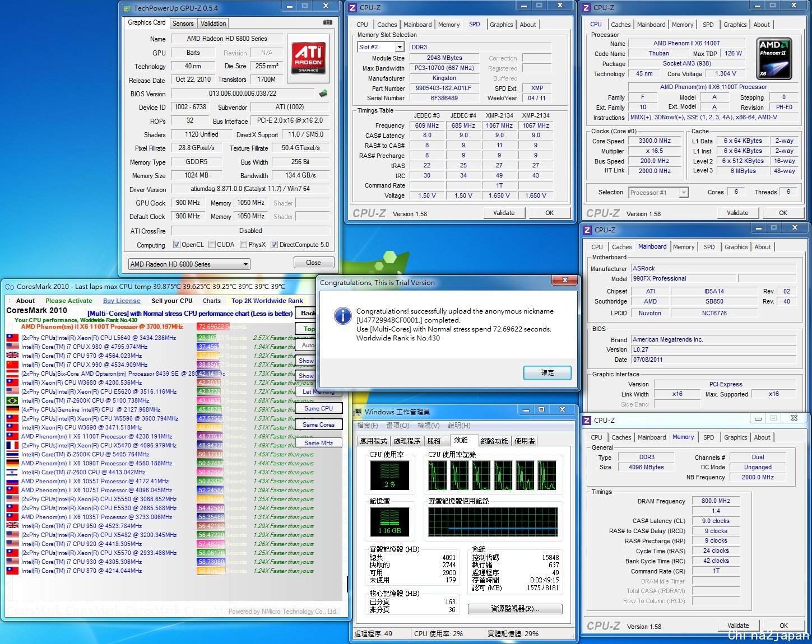Switch to the Validation tab in GPU-Z
This screenshot has width=812, height=644.
[214, 24]
